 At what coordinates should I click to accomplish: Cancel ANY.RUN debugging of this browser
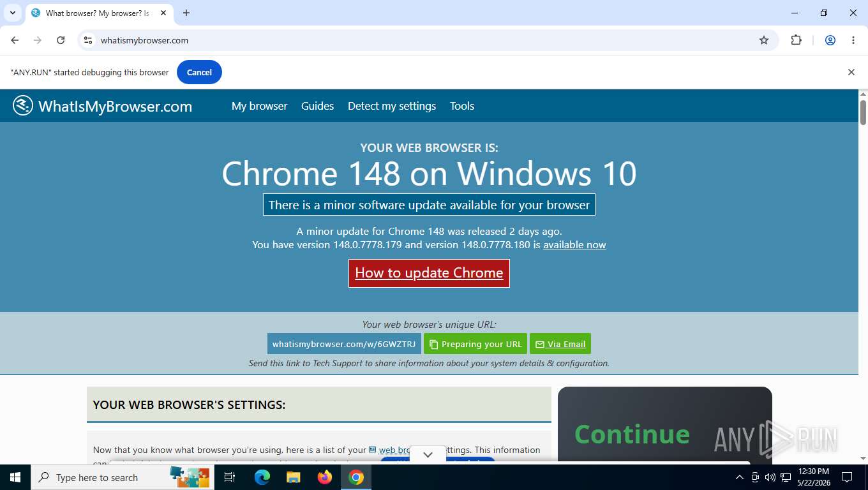point(199,72)
